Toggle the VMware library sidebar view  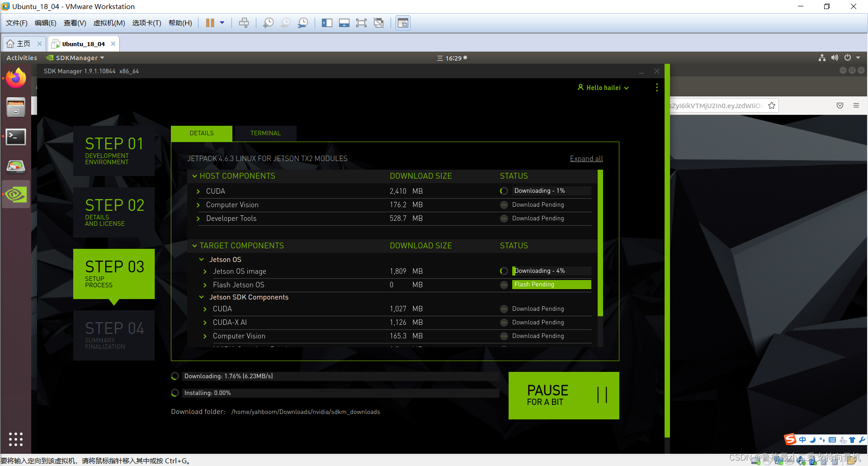[327, 23]
